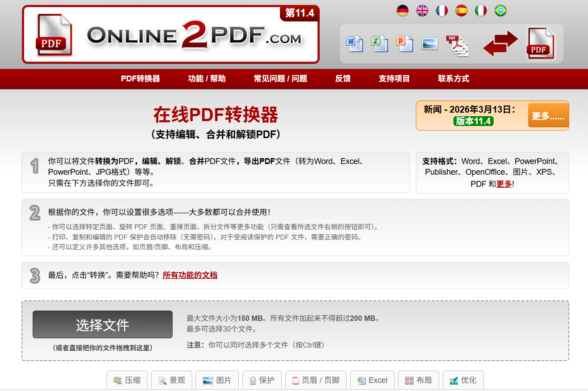The width and height of the screenshot is (588, 391).
Task: Open the 联系方式 menu item
Action: (x=453, y=79)
